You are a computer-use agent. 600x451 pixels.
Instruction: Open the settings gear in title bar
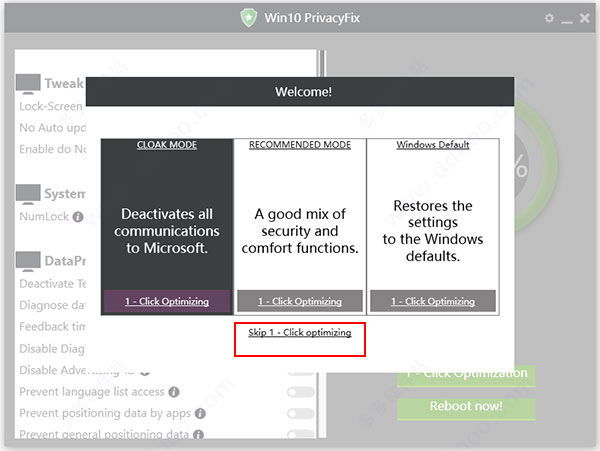(x=549, y=18)
